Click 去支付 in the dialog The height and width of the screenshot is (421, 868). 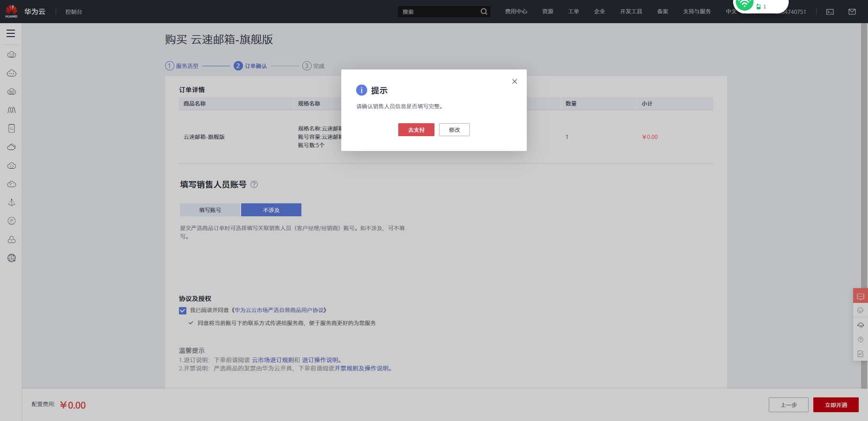[x=416, y=130]
